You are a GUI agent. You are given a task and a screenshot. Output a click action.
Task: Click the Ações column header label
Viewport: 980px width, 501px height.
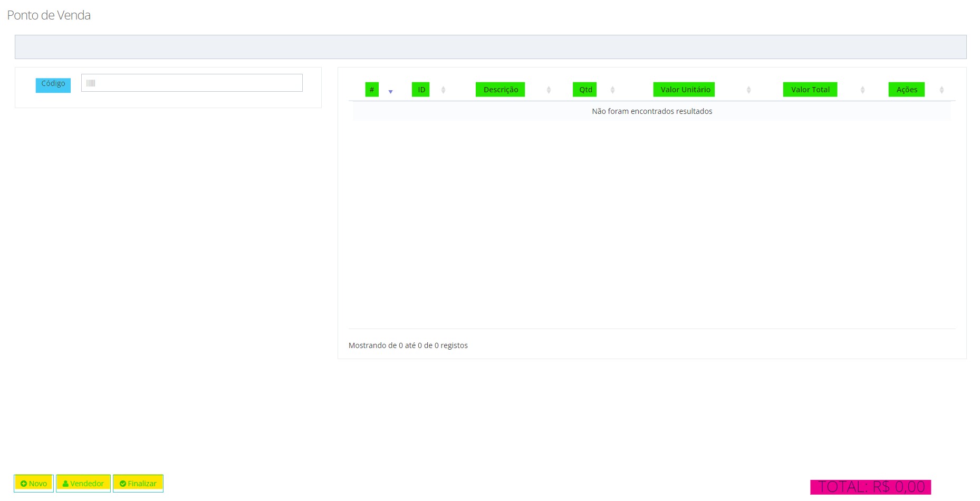pos(907,90)
